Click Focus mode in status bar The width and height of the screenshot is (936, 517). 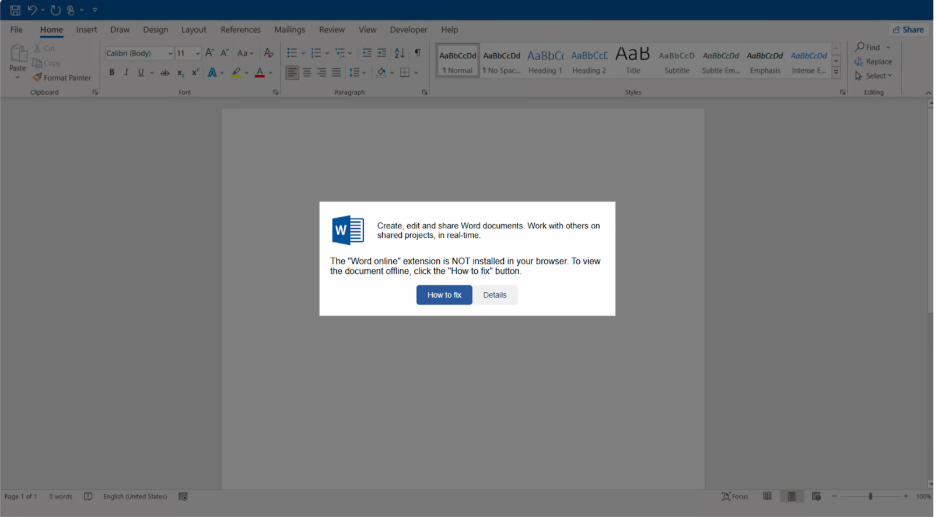pos(735,496)
